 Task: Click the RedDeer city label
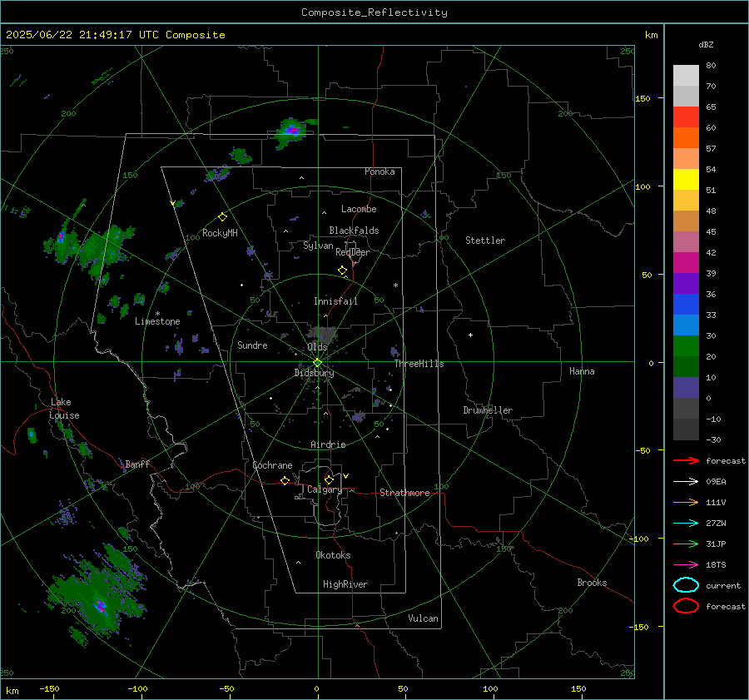pos(353,252)
